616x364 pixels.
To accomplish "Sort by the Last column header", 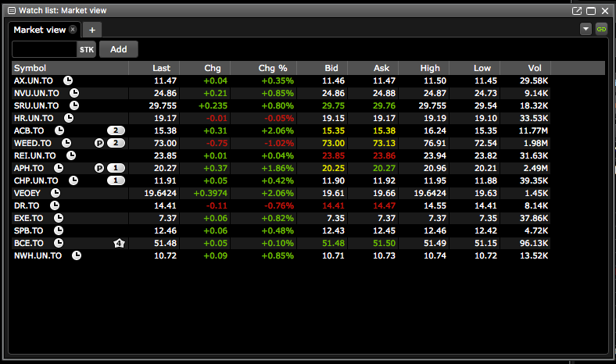I will click(154, 68).
